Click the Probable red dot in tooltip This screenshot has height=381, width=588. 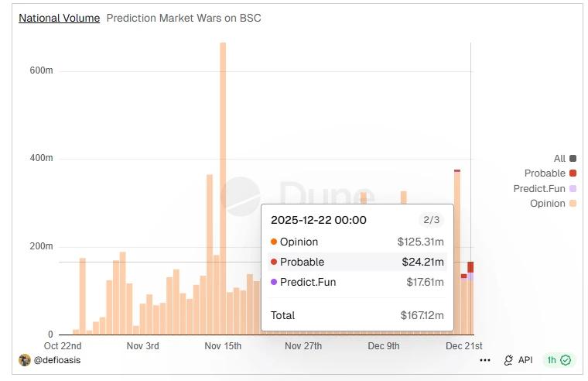coord(274,262)
